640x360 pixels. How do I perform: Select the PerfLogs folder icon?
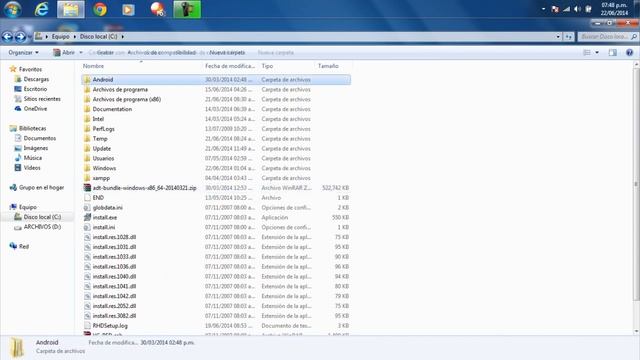coord(87,129)
